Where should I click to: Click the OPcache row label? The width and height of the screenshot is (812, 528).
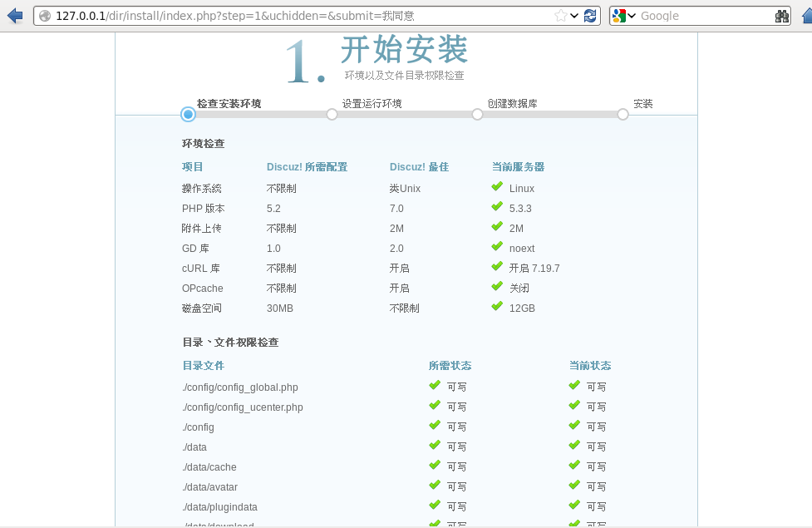point(203,288)
